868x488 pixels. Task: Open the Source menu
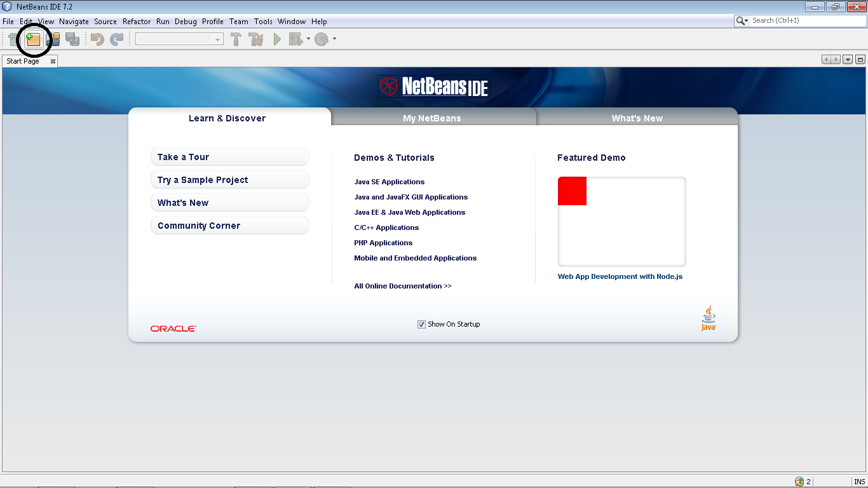[x=105, y=22]
